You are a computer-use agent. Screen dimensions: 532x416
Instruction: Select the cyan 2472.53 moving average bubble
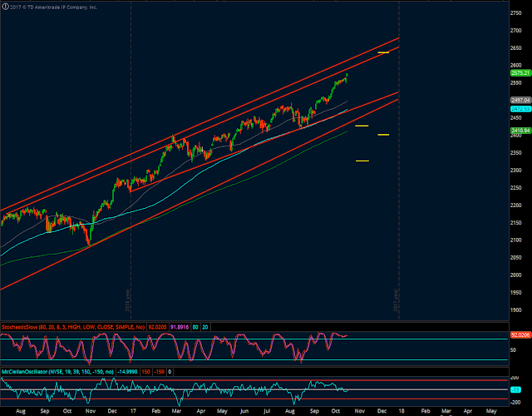[x=521, y=109]
